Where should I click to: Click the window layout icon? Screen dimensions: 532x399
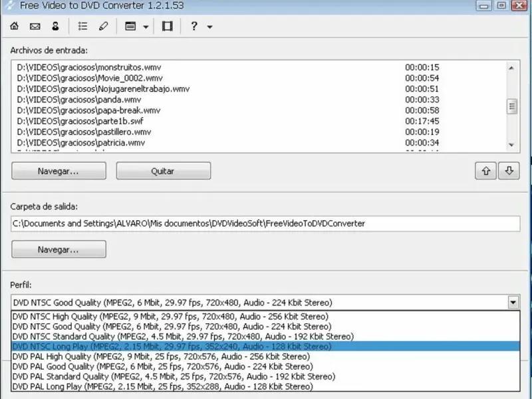pyautogui.click(x=130, y=26)
